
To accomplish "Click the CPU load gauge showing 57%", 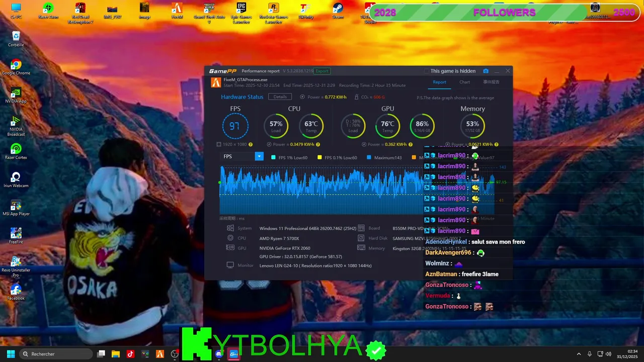I will (276, 126).
